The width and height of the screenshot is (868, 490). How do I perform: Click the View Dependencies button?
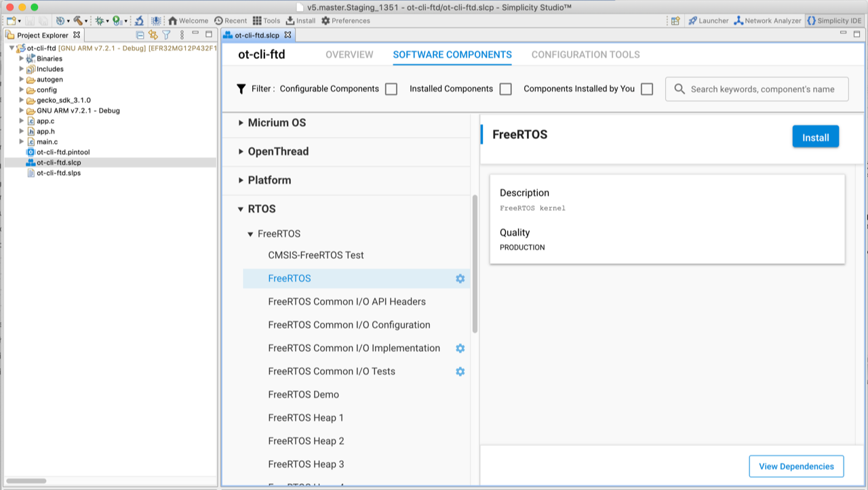(x=796, y=466)
